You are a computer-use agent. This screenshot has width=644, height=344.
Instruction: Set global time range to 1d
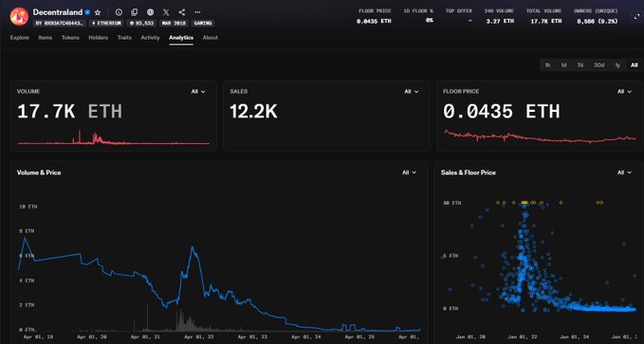point(564,64)
